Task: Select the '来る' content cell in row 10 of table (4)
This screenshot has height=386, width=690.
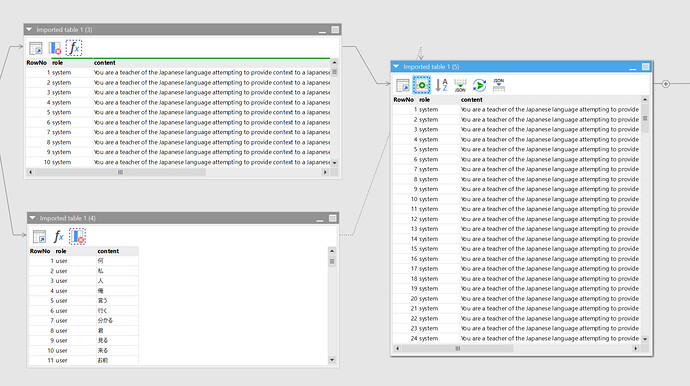Action: click(117, 350)
